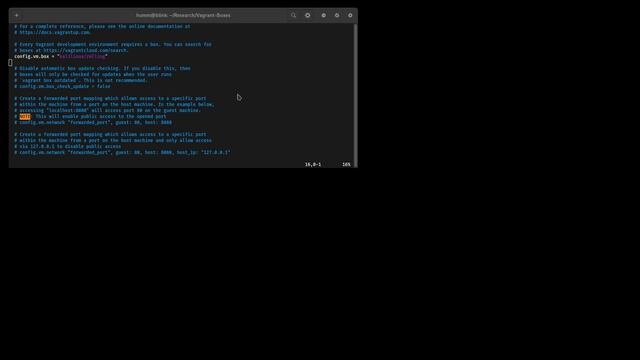Minimize the terminal window
The width and height of the screenshot is (640, 360).
point(324,16)
